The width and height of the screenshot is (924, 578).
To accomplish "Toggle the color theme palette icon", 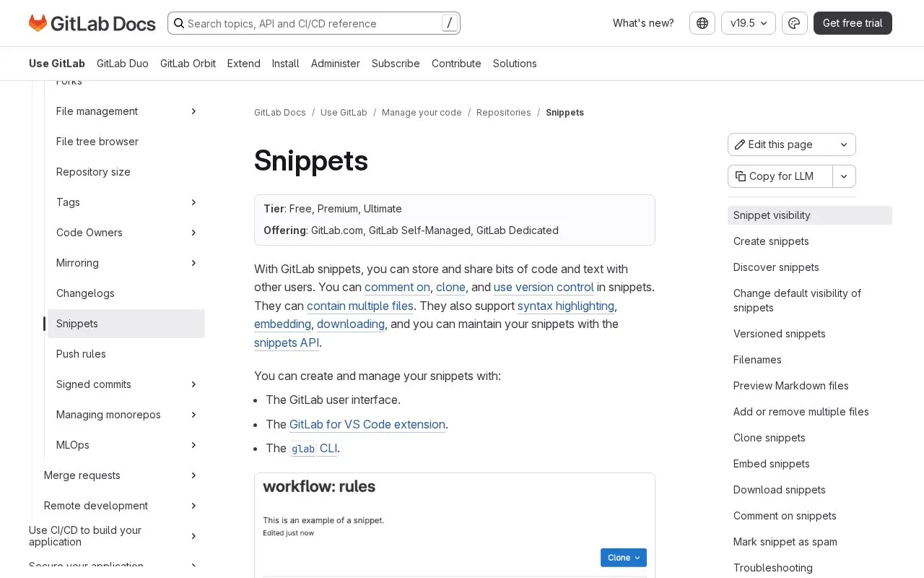I will [795, 23].
